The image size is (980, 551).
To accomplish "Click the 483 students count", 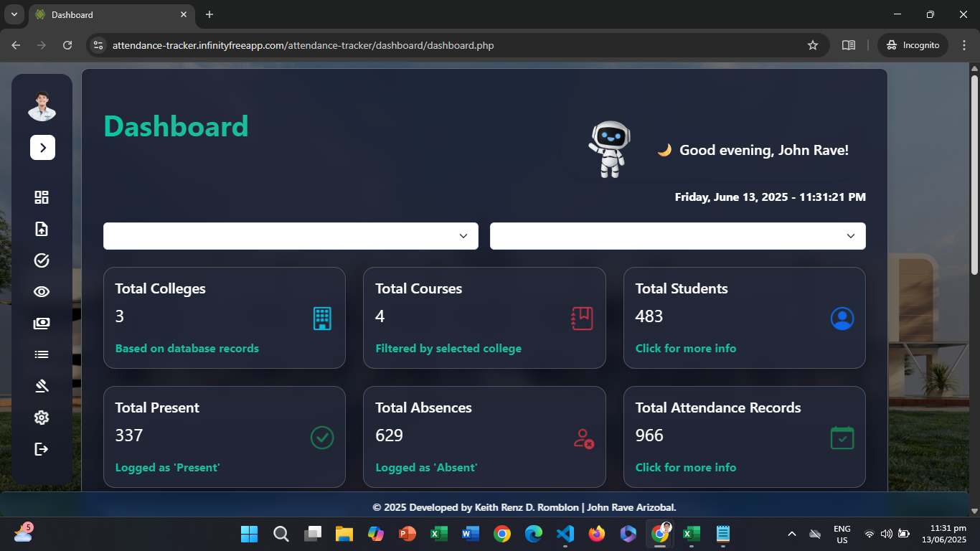I will [649, 316].
